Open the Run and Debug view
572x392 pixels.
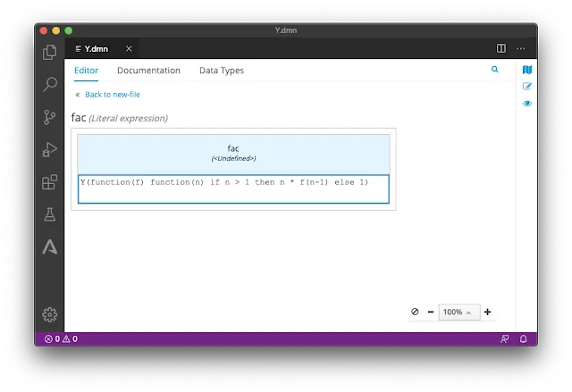(x=50, y=149)
